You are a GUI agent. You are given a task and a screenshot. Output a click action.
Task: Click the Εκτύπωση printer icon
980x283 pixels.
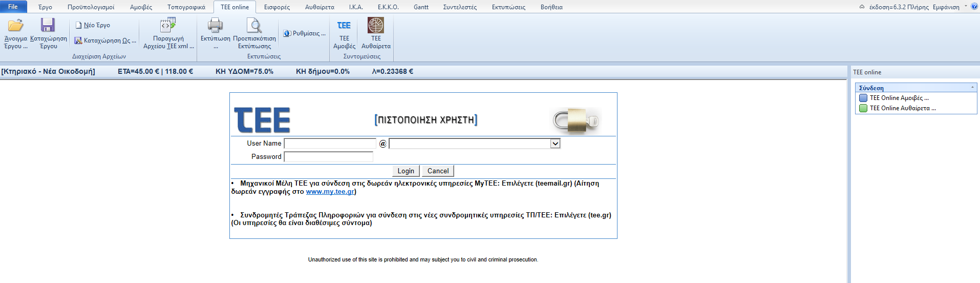coord(215,26)
